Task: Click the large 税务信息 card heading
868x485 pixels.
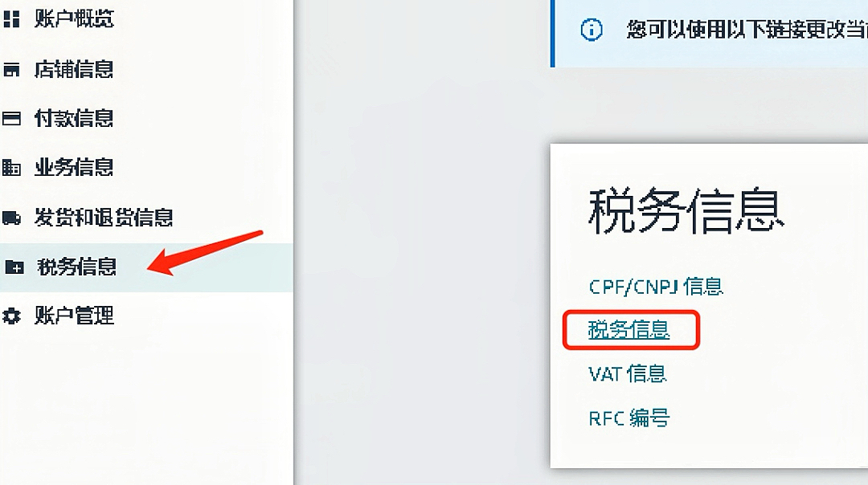Action: [686, 210]
